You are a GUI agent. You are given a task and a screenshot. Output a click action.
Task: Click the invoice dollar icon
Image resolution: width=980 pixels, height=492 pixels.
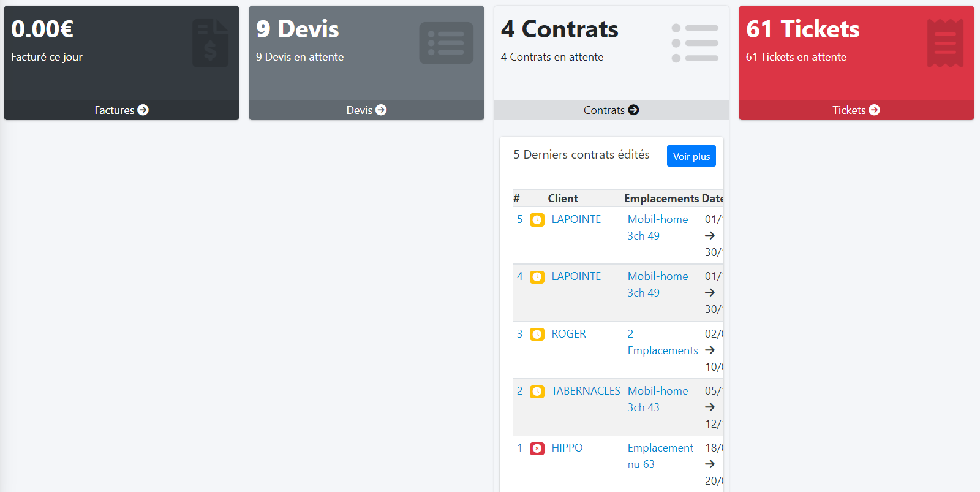coord(210,43)
